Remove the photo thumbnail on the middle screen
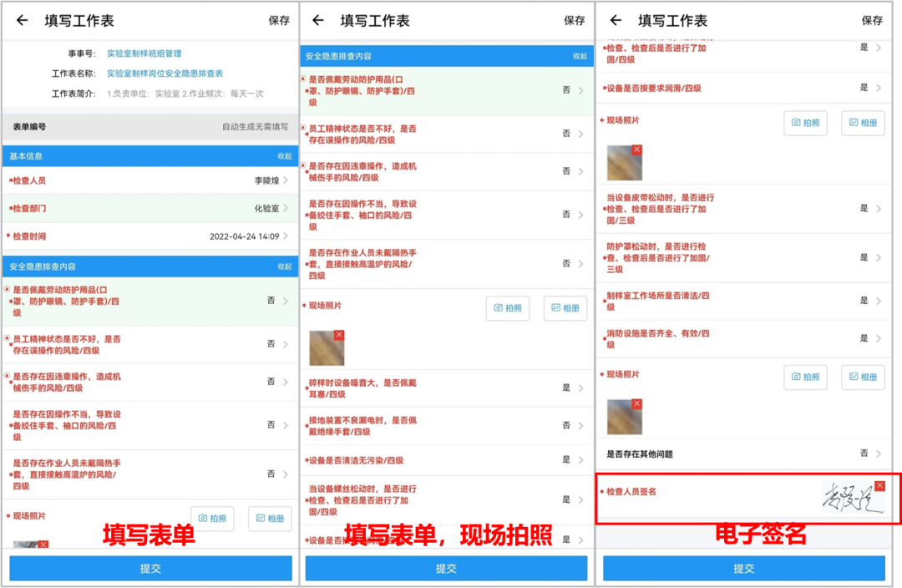 click(x=339, y=335)
